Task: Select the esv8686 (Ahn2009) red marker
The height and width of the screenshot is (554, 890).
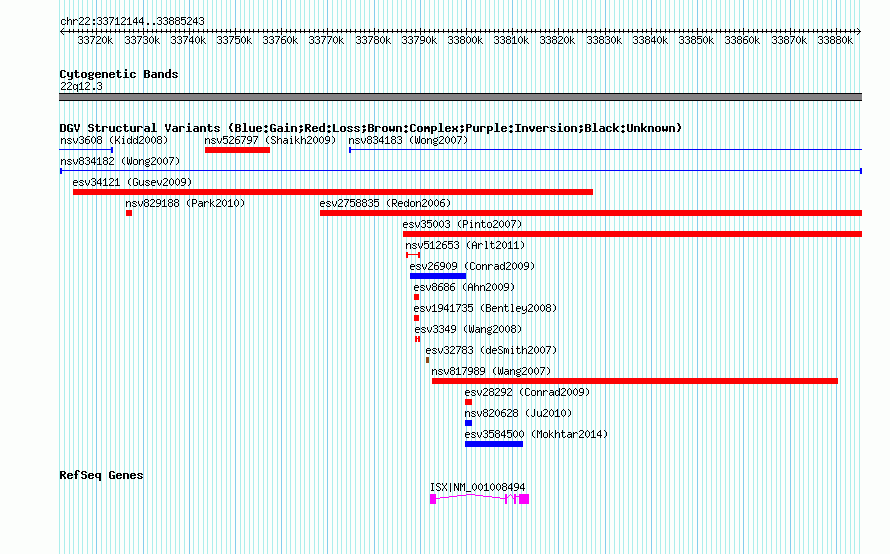Action: coord(417,297)
